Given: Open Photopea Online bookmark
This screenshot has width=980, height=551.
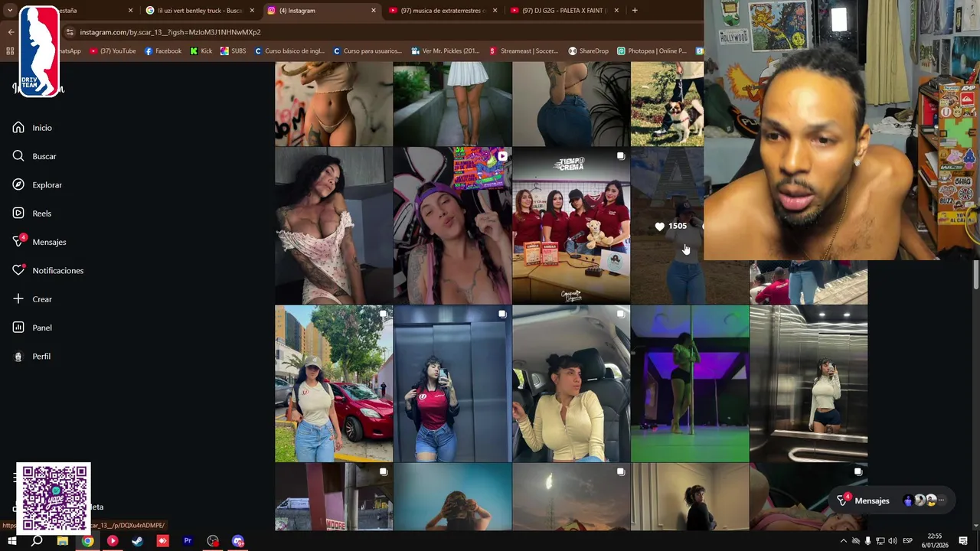Looking at the screenshot, I should pyautogui.click(x=652, y=51).
